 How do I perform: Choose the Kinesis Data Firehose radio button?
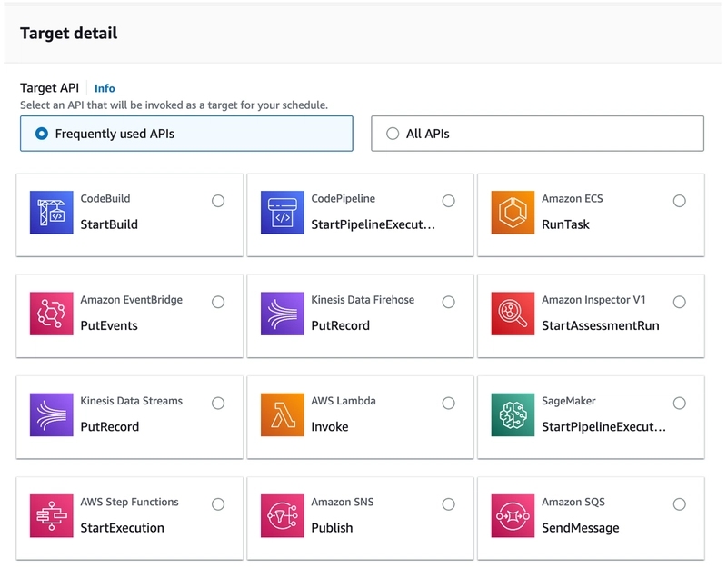point(448,302)
